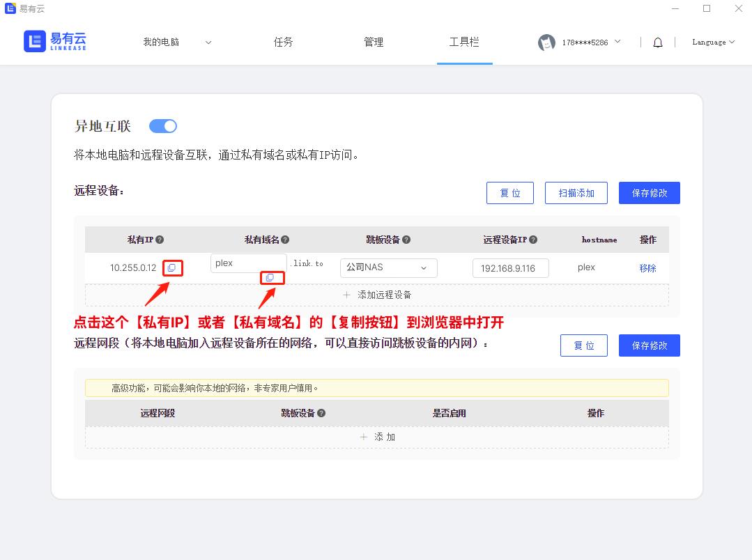Click the .link.to domain suffix text
This screenshot has height=560, width=752.
tap(307, 263)
